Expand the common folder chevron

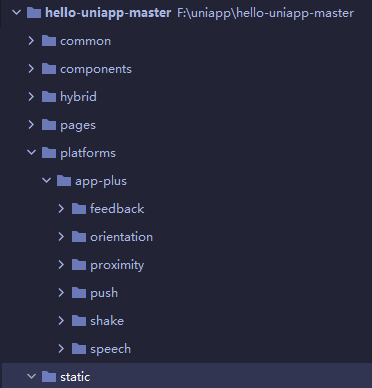pyautogui.click(x=31, y=41)
